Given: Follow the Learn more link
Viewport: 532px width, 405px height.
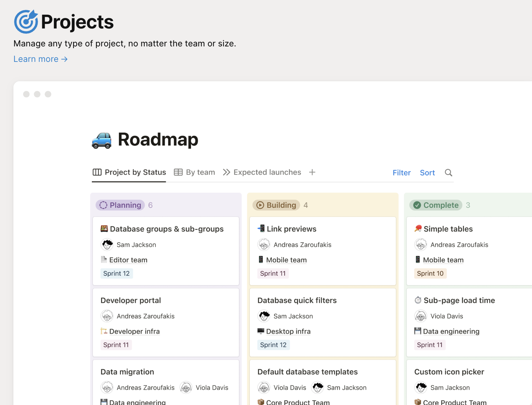Looking at the screenshot, I should (40, 59).
